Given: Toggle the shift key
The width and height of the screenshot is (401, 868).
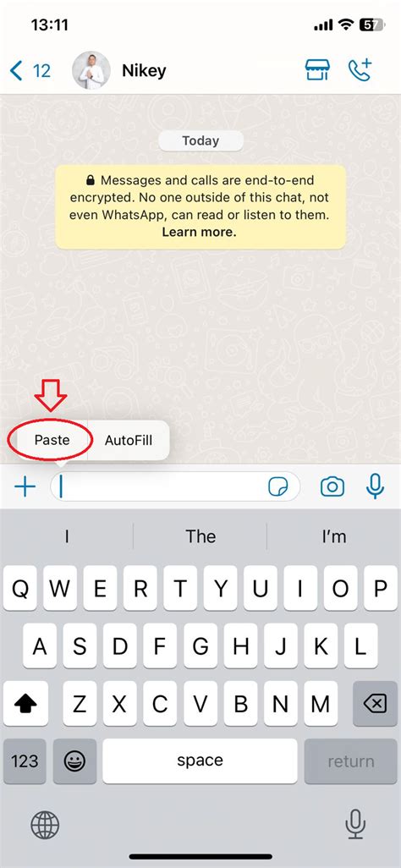Looking at the screenshot, I should 25,703.
